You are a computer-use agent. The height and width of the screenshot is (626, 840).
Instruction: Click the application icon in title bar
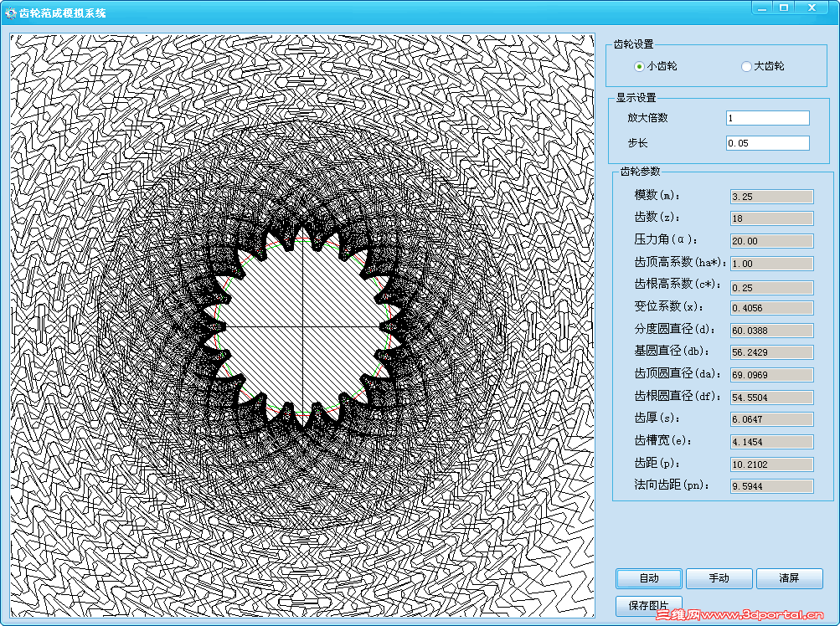(x=11, y=13)
